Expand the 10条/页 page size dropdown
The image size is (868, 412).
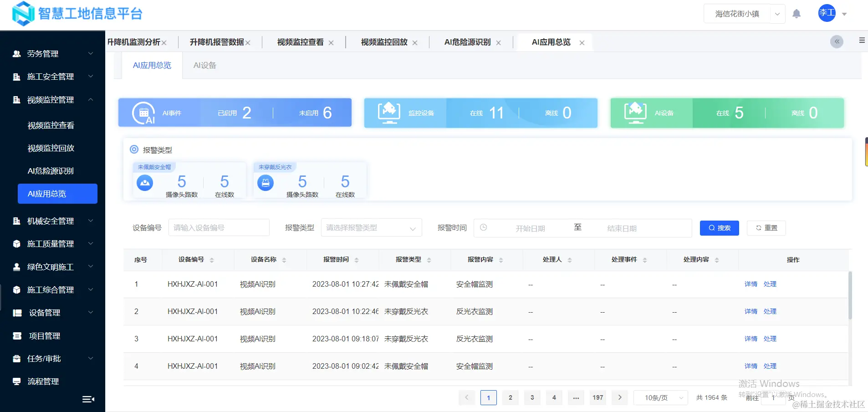pyautogui.click(x=659, y=397)
